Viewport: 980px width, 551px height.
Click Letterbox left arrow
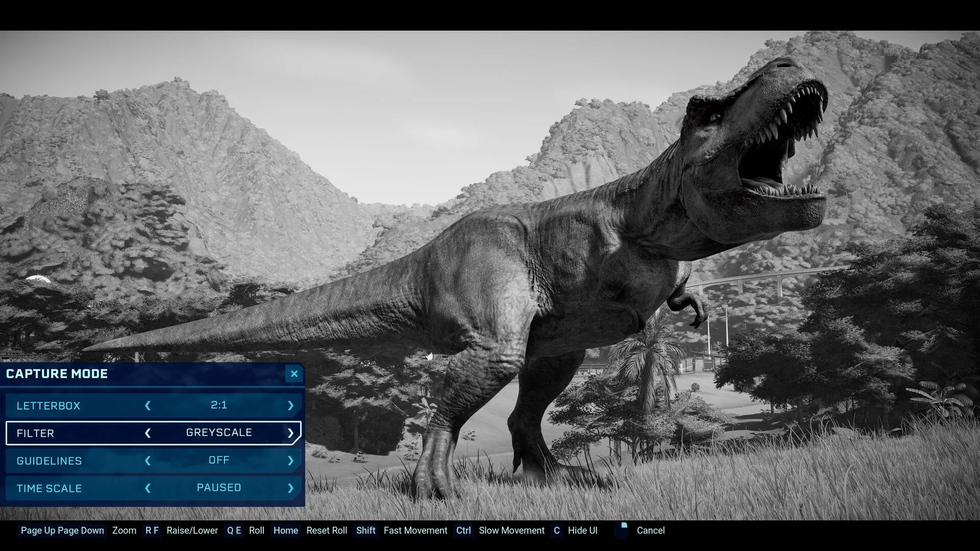[148, 406]
